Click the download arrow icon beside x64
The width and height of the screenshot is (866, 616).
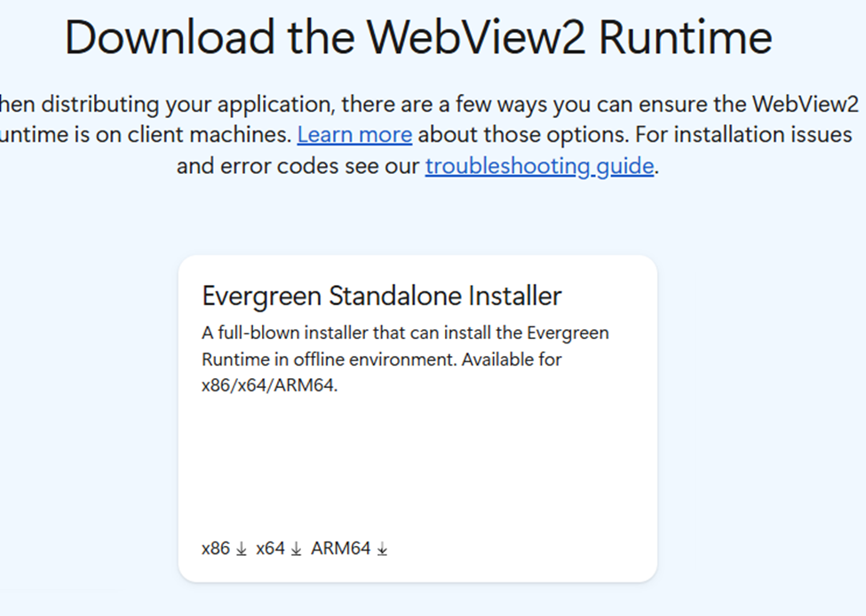pos(296,549)
